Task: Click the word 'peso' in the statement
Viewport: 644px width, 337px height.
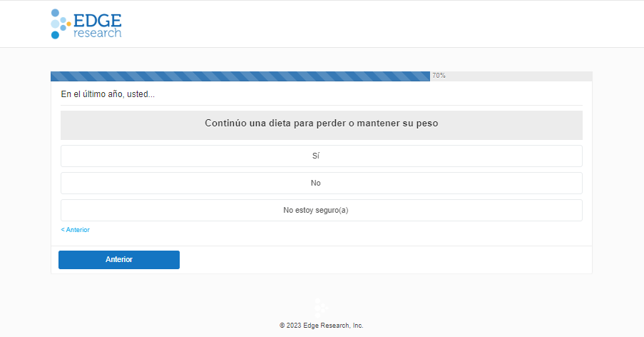Action: coord(426,124)
